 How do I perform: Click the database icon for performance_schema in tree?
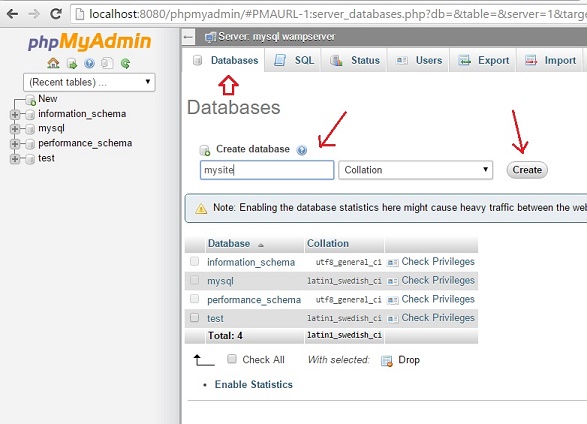(x=30, y=144)
